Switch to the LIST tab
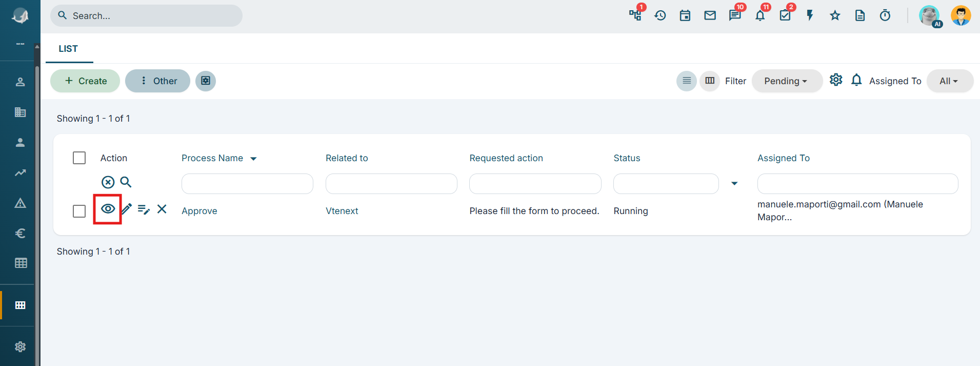Viewport: 980px width, 366px height. click(68, 49)
